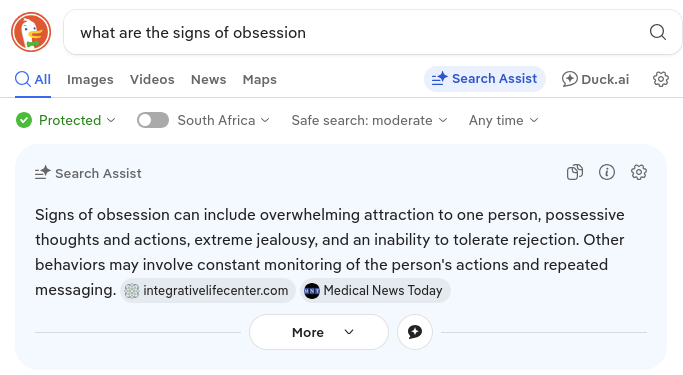683x375 pixels.
Task: Open Search Assist panel settings gear
Action: [x=639, y=172]
